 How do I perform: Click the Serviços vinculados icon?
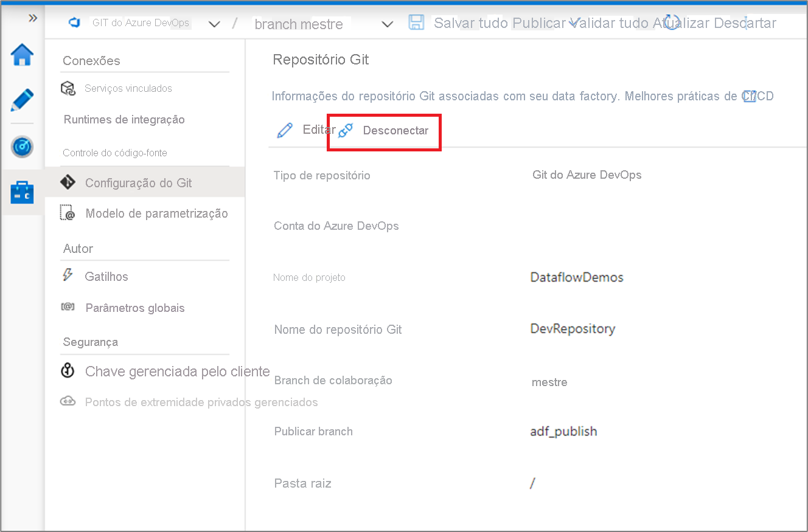(68, 88)
